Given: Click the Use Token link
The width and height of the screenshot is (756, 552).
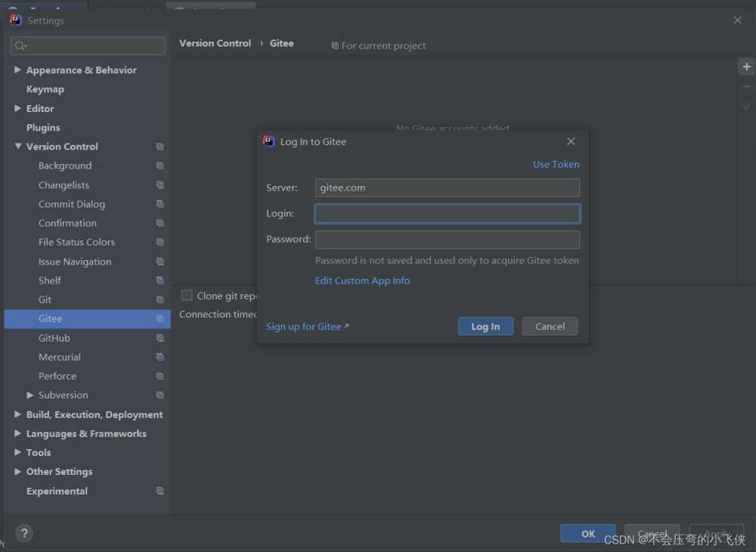Looking at the screenshot, I should click(x=556, y=164).
